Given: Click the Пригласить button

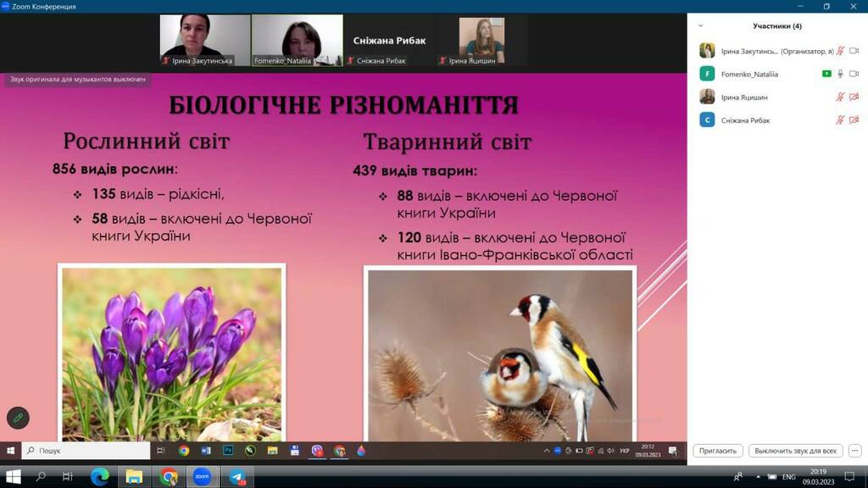Looking at the screenshot, I should 718,451.
